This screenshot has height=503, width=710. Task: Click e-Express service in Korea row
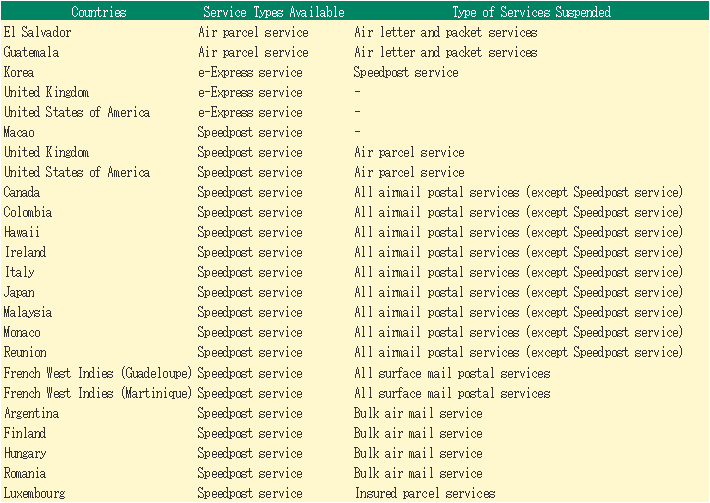pyautogui.click(x=250, y=72)
